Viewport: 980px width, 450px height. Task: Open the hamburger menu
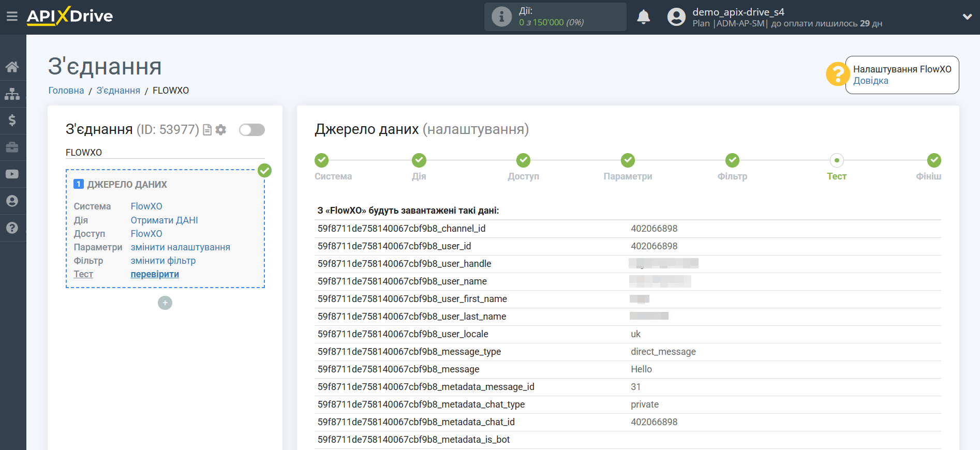tap(12, 17)
